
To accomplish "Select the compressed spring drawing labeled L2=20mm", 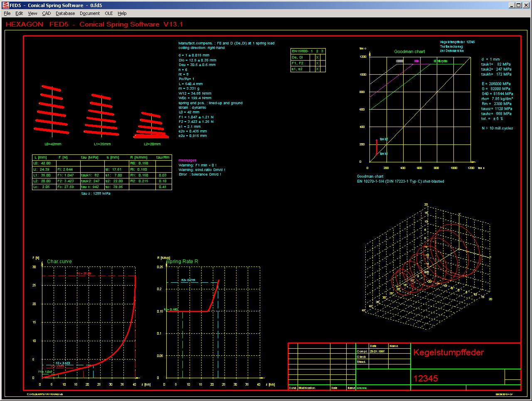I will (151, 126).
